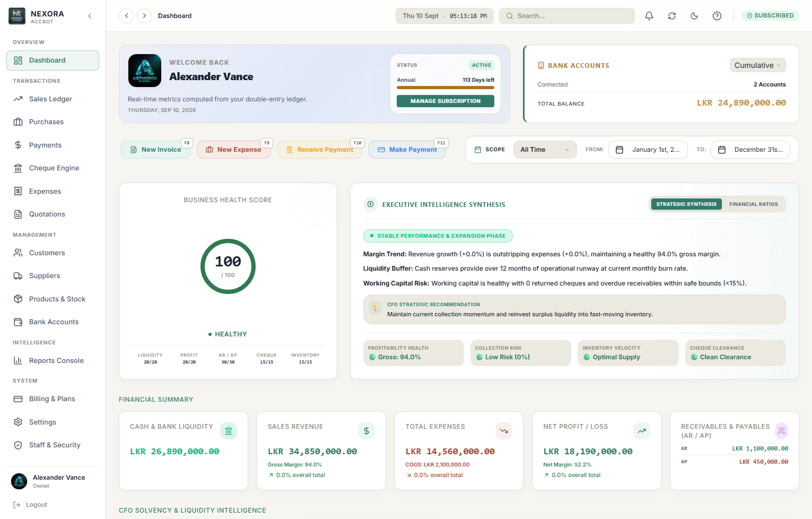Open Sales Ledger in sidebar
Viewport: 812px width, 519px height.
(53, 99)
